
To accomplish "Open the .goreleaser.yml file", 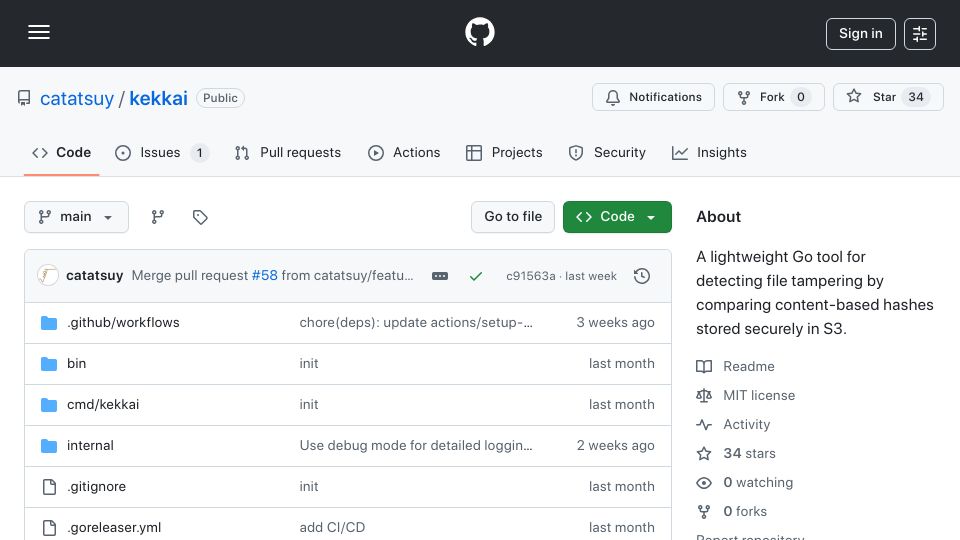I will [x=114, y=528].
